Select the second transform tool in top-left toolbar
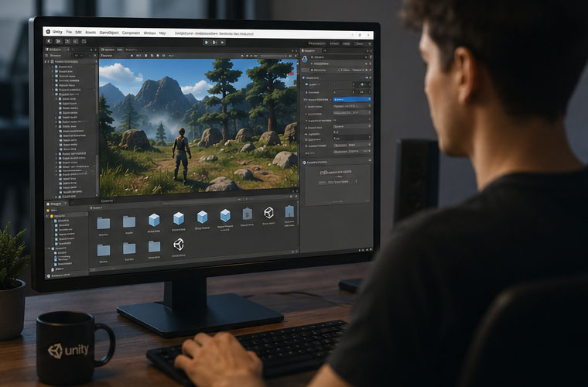 click(x=58, y=41)
